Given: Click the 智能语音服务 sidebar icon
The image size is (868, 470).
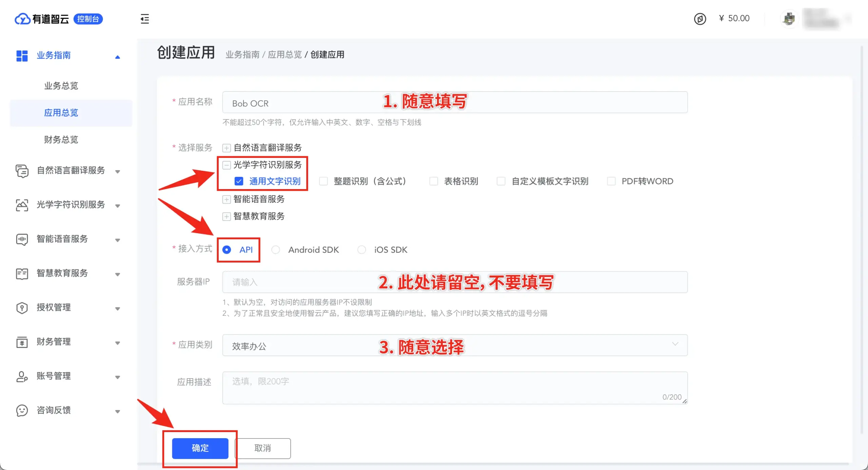Looking at the screenshot, I should tap(22, 239).
